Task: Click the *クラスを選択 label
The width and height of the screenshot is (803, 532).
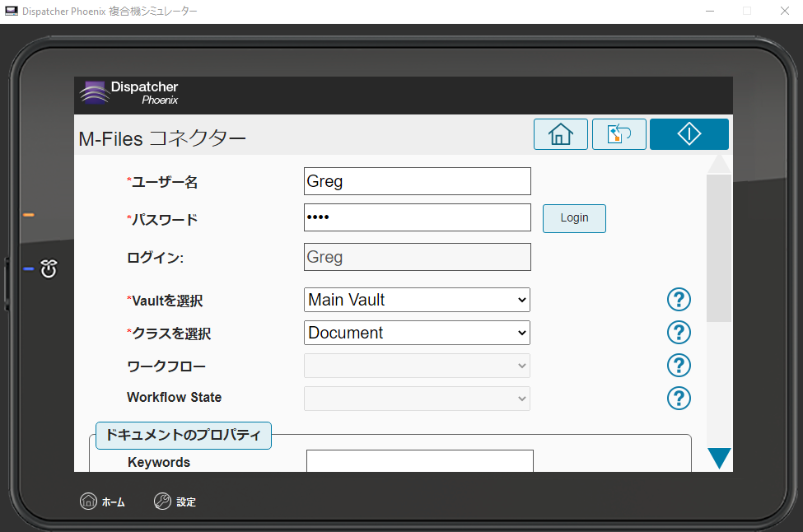Action: (x=169, y=334)
